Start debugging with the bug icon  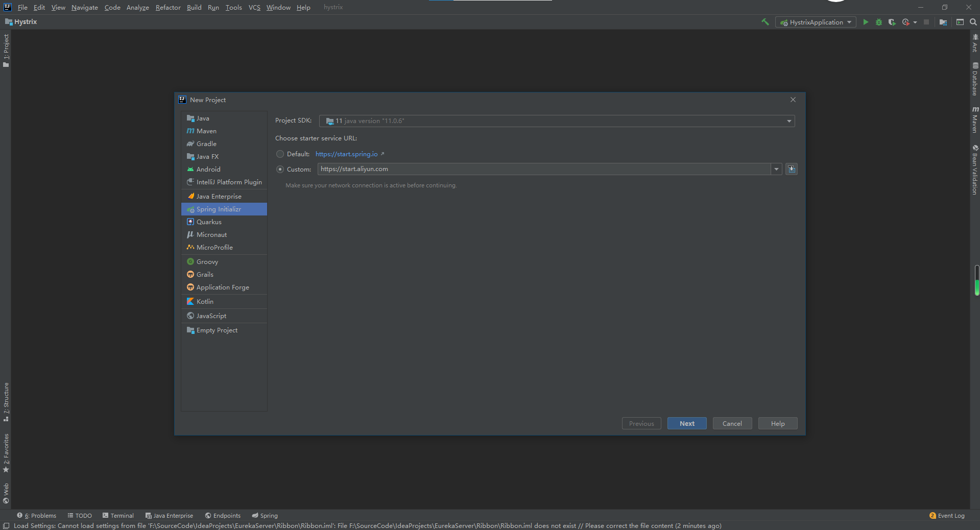pyautogui.click(x=879, y=22)
